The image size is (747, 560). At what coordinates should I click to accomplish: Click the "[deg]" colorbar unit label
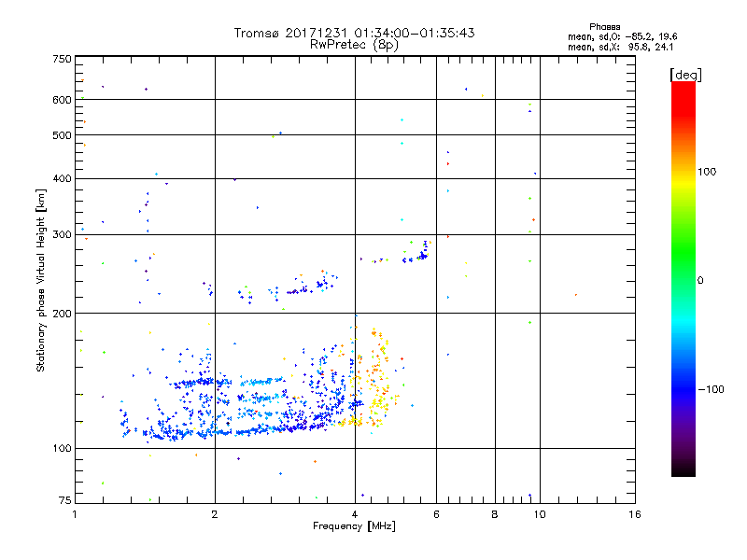[x=685, y=75]
